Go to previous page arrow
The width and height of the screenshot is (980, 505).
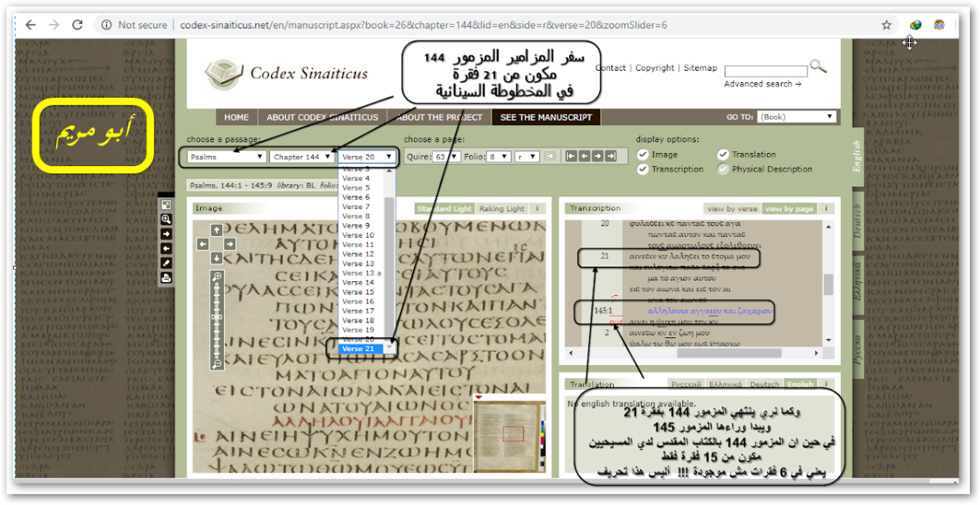[x=583, y=156]
